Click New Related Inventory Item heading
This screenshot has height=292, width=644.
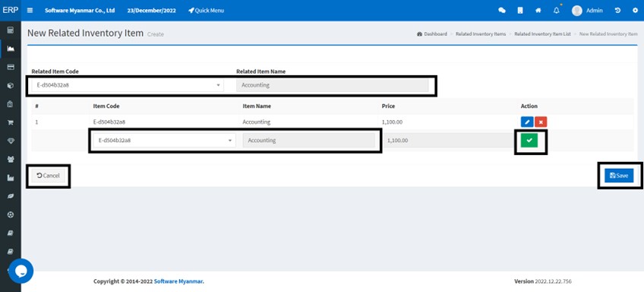(85, 33)
